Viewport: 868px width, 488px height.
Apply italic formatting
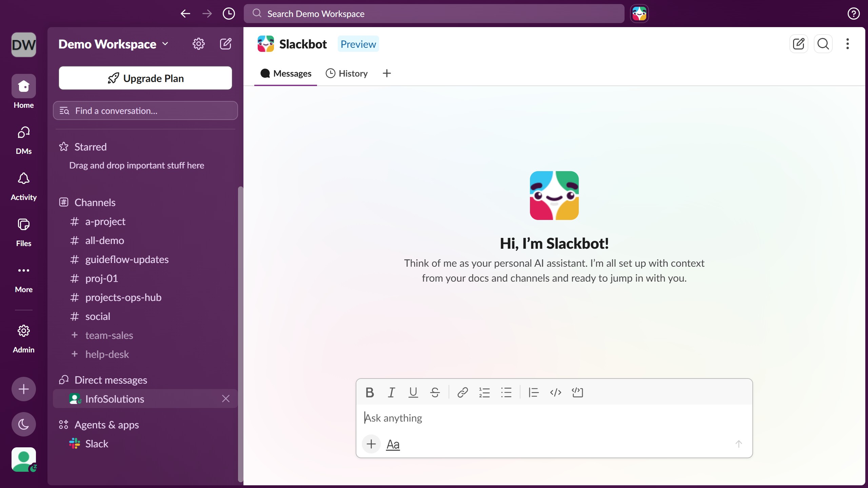[392, 392]
